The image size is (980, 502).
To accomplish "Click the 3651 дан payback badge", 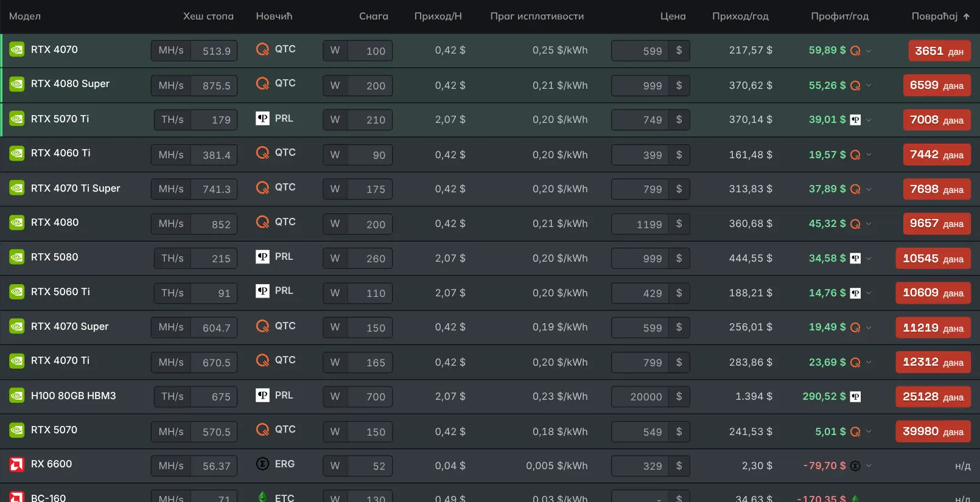I will 939,51.
